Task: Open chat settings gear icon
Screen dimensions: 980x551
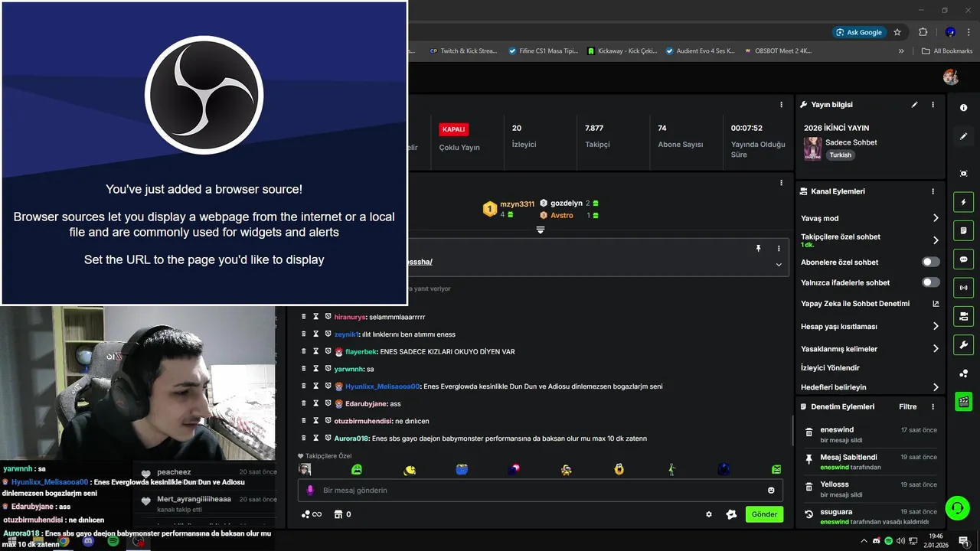Action: tap(709, 514)
